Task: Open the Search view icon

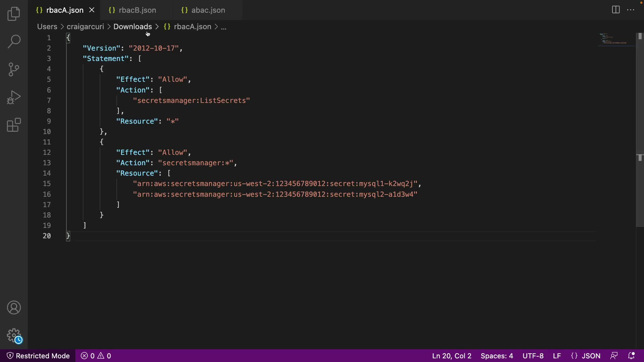Action: 14,42
